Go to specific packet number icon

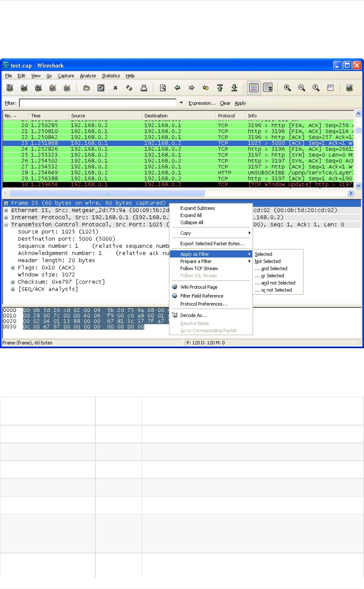[x=206, y=88]
